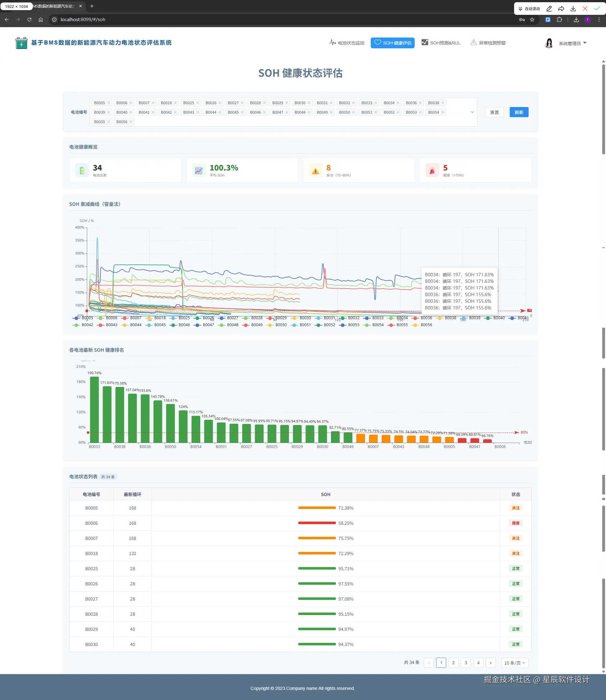Image resolution: width=606 pixels, height=700 pixels.
Task: Expand the 电池编号 selector arrow
Action: (472, 112)
